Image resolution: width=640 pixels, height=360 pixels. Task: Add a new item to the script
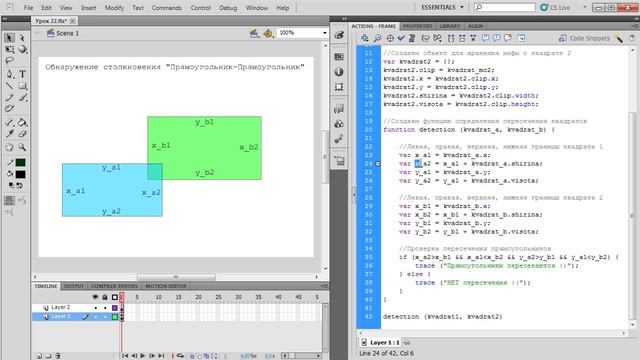364,38
